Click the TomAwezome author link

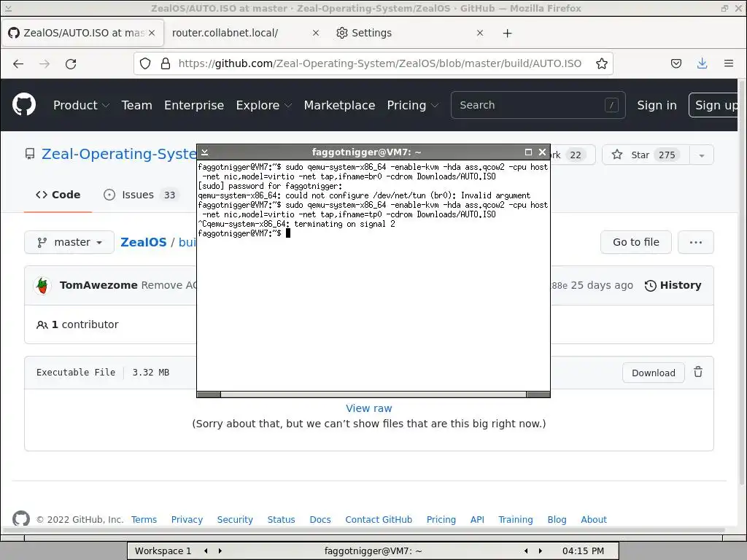pos(98,285)
